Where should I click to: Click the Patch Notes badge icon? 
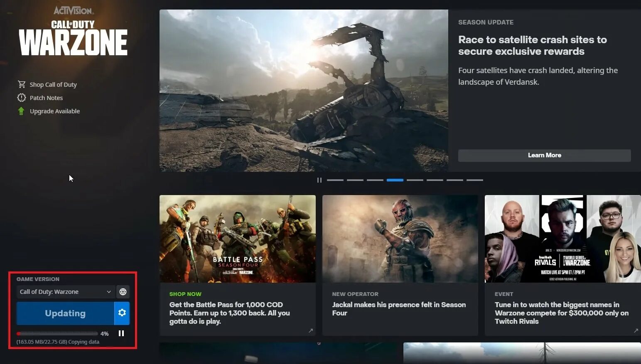(x=22, y=98)
